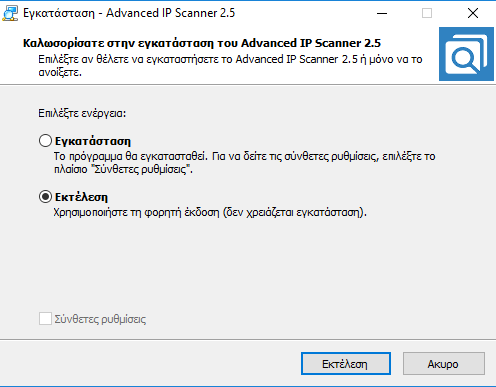Select the Εκτέλεση radio button

(45, 197)
